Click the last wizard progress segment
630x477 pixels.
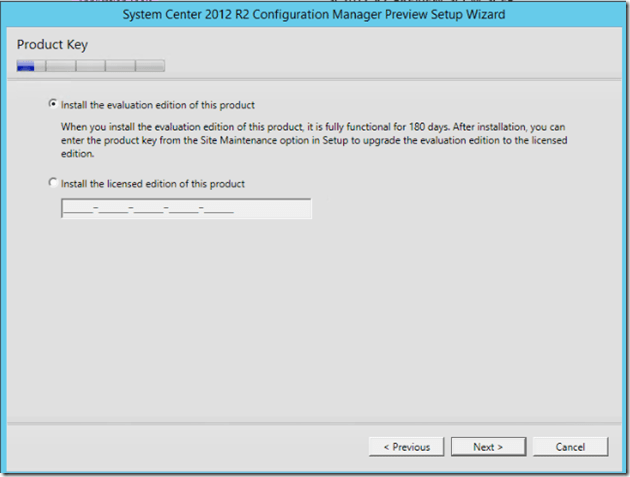pyautogui.click(x=150, y=67)
